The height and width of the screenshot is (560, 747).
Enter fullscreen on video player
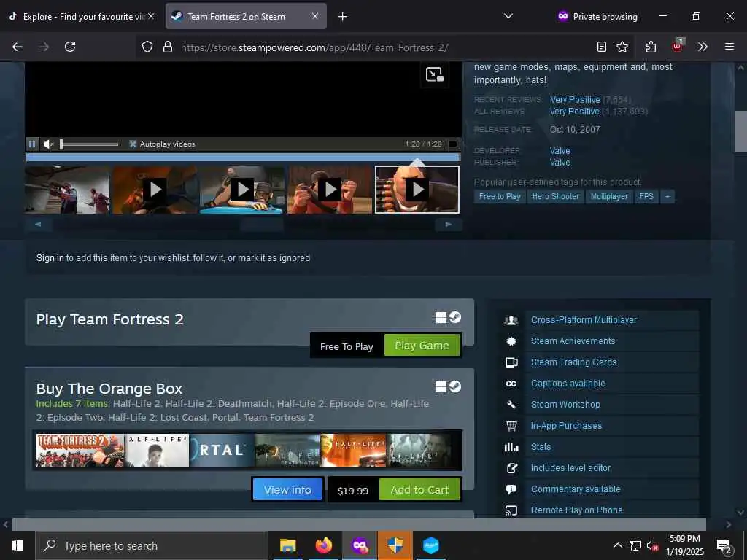coord(452,144)
